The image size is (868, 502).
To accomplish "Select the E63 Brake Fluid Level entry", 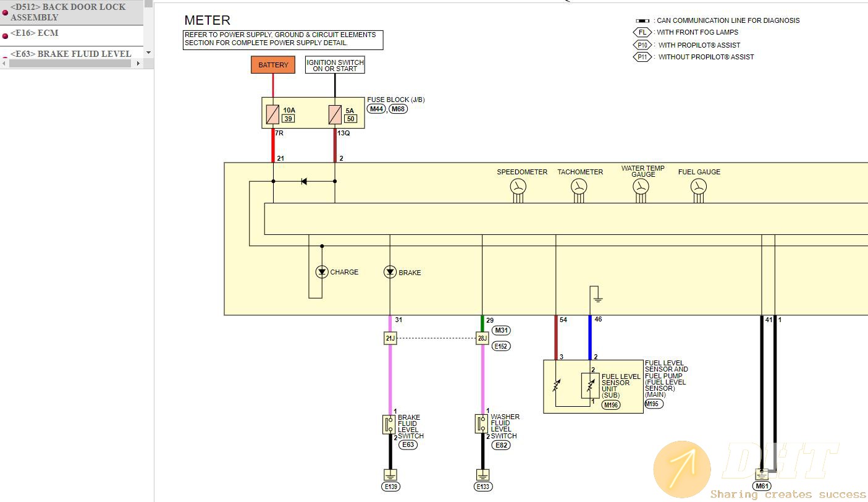I will click(72, 53).
